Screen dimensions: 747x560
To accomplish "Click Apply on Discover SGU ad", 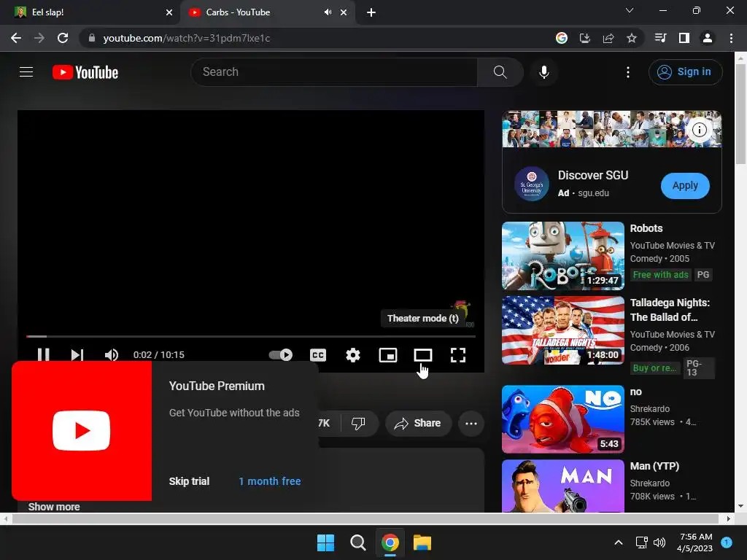I will click(x=685, y=185).
